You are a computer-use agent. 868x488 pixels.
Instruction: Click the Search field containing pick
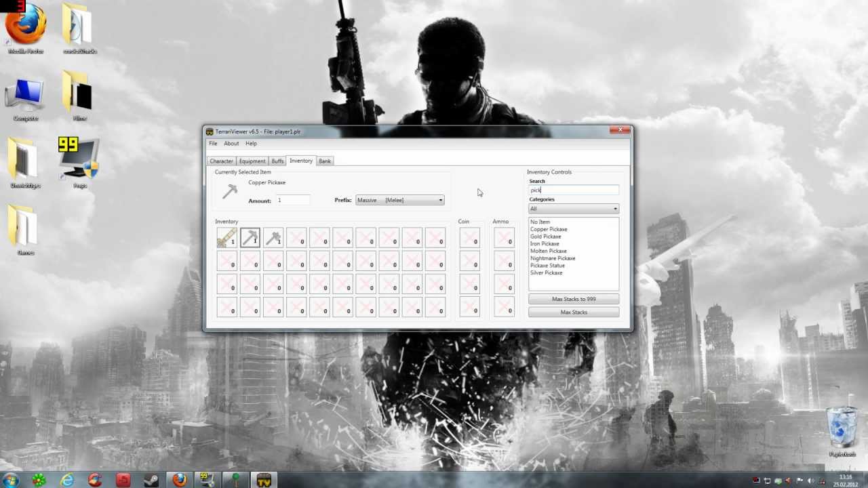point(574,190)
